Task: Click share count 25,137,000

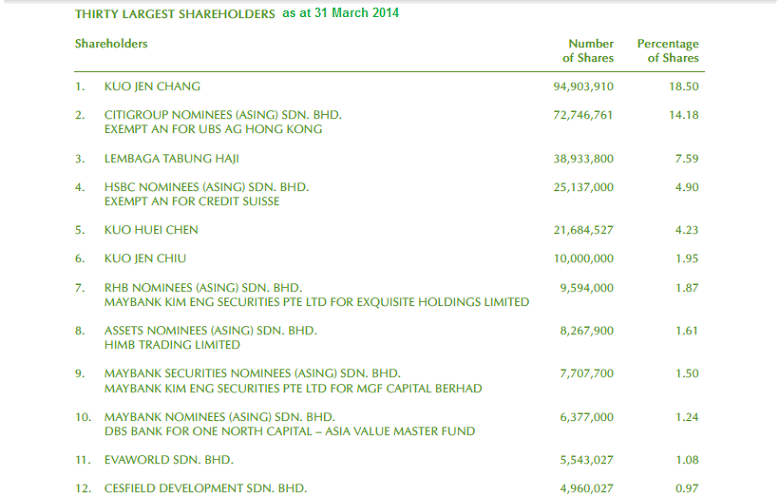Action: (x=584, y=187)
